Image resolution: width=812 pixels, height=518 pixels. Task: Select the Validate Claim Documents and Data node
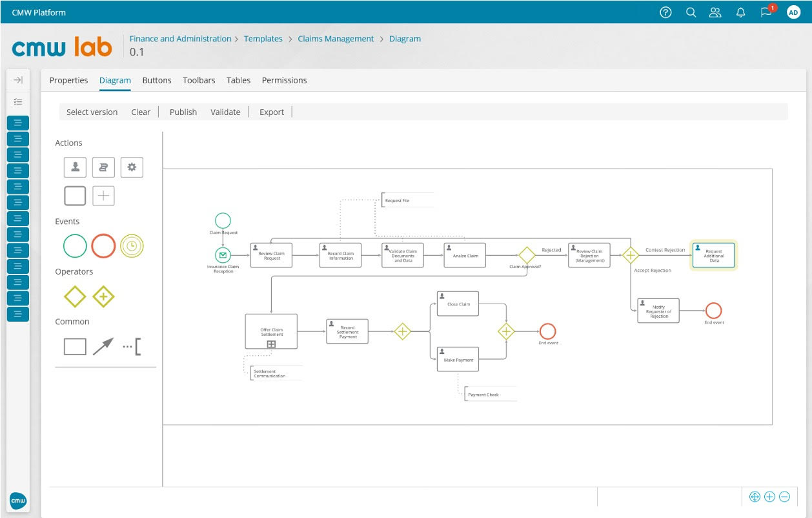tap(403, 255)
